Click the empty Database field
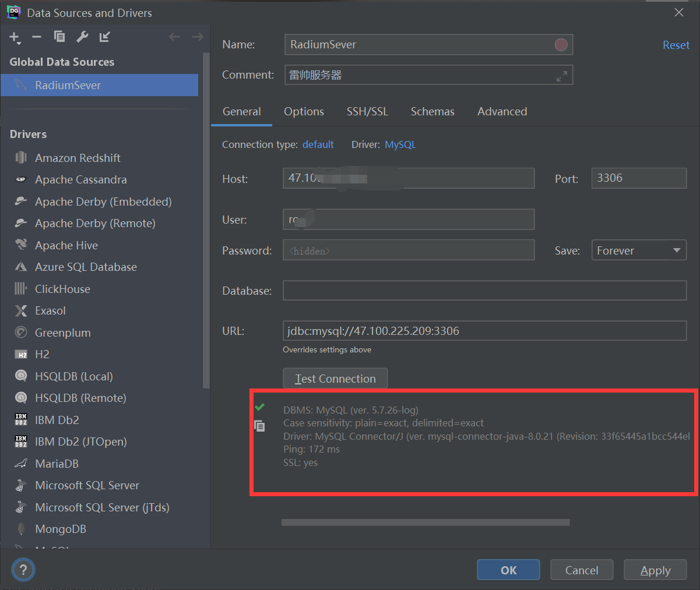 tap(484, 291)
